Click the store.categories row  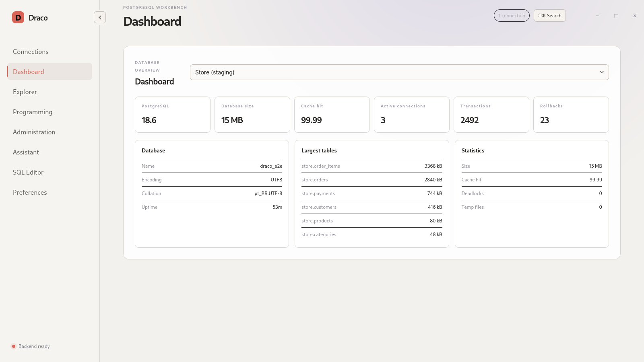pos(372,234)
